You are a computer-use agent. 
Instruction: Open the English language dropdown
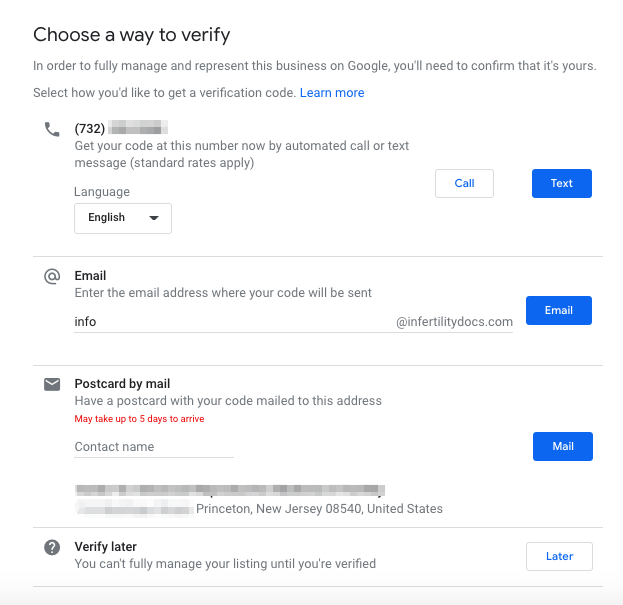click(122, 218)
